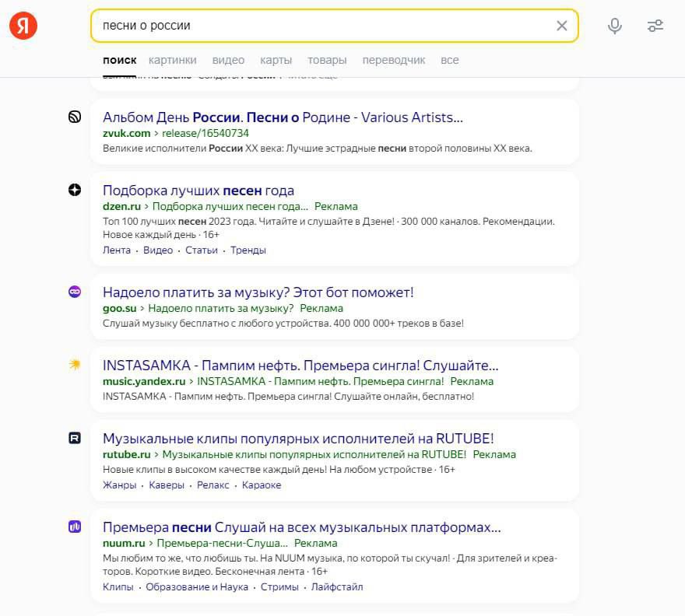Select the переводчик tab
This screenshot has height=616, width=685.
tap(394, 60)
